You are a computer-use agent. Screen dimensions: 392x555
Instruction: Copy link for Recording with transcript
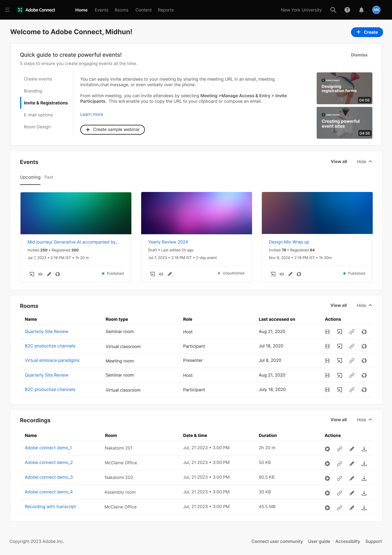coord(340,508)
